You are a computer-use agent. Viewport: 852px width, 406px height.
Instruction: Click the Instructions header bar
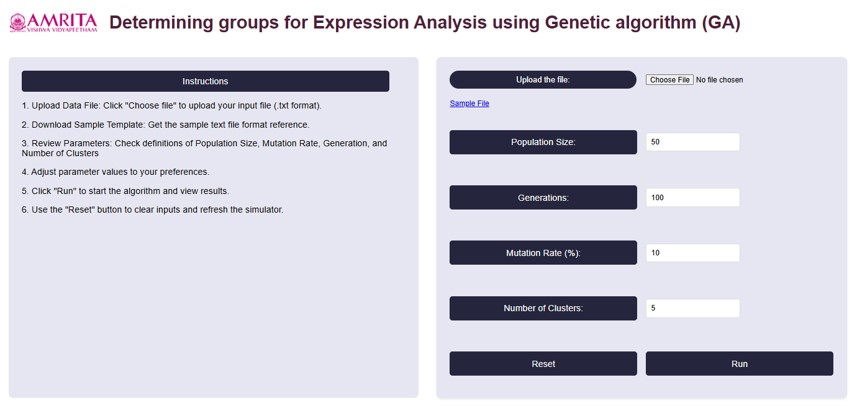[x=205, y=81]
